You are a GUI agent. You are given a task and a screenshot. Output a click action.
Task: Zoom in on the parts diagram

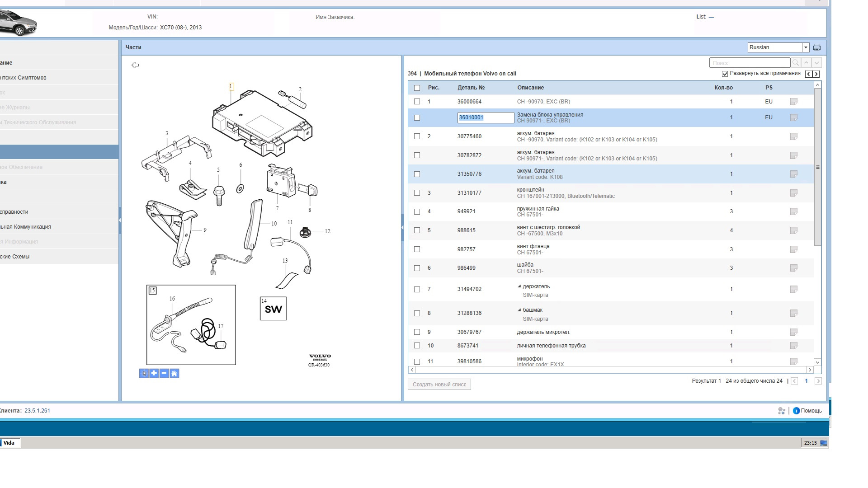click(154, 373)
